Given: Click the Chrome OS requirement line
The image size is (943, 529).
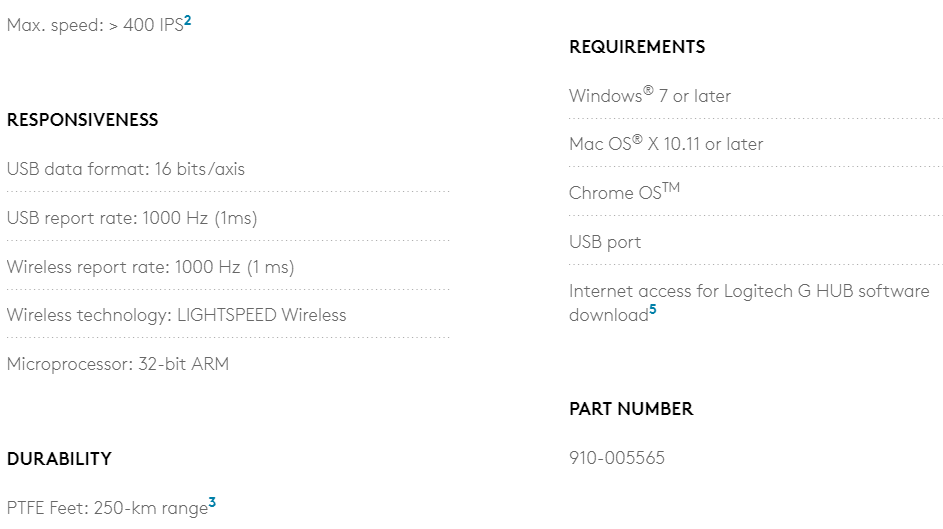Looking at the screenshot, I should 624,193.
